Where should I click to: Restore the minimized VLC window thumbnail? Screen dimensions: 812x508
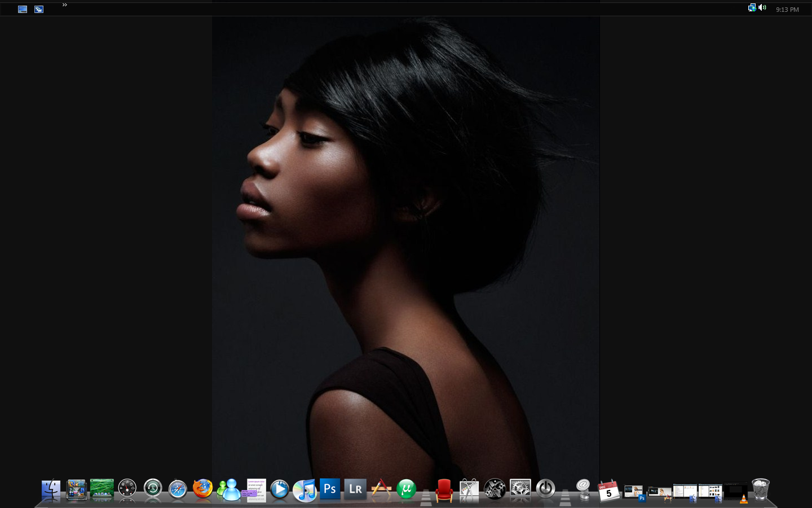coord(736,492)
